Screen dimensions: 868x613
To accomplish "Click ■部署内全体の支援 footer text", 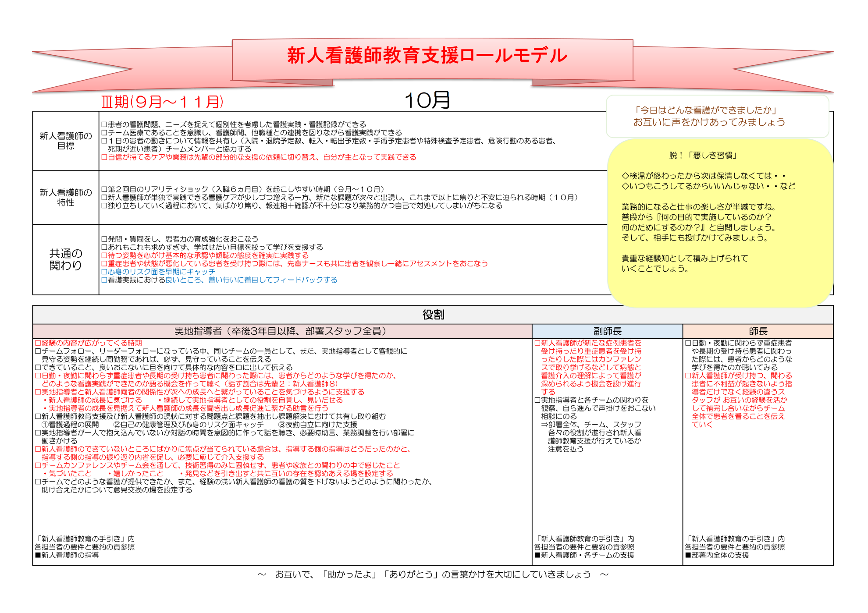I will [717, 555].
